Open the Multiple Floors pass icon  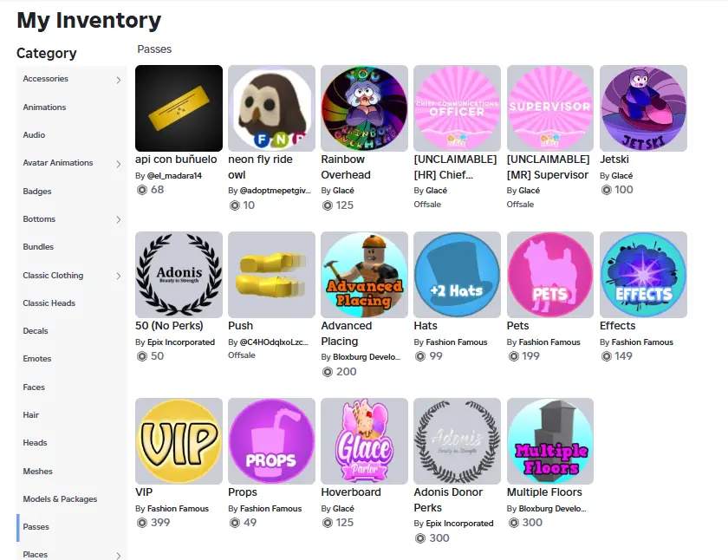[550, 441]
